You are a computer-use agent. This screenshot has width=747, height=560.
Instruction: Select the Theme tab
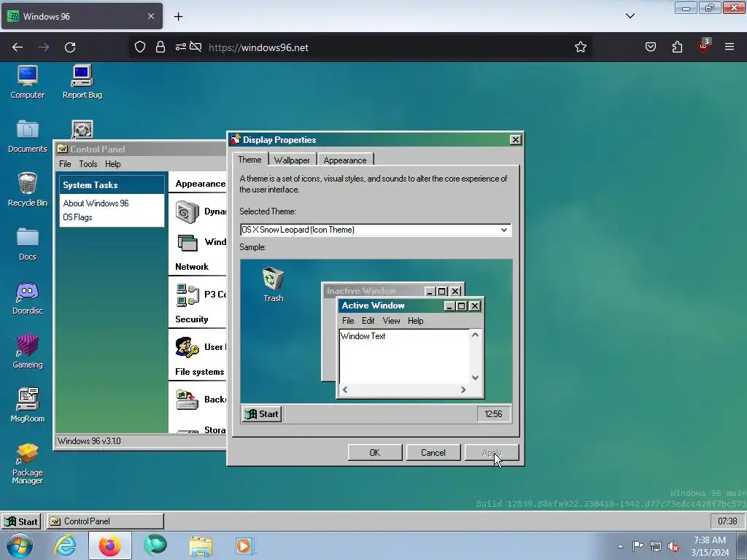tap(249, 160)
